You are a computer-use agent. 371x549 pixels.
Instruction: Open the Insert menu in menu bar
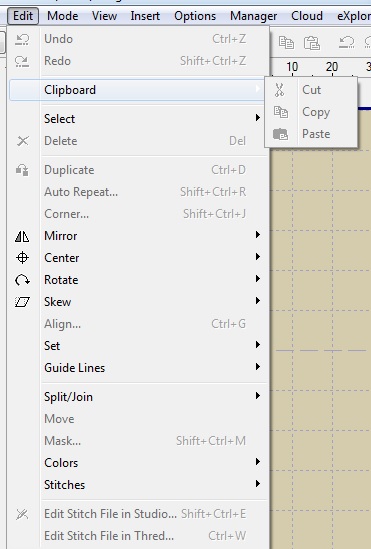click(145, 16)
